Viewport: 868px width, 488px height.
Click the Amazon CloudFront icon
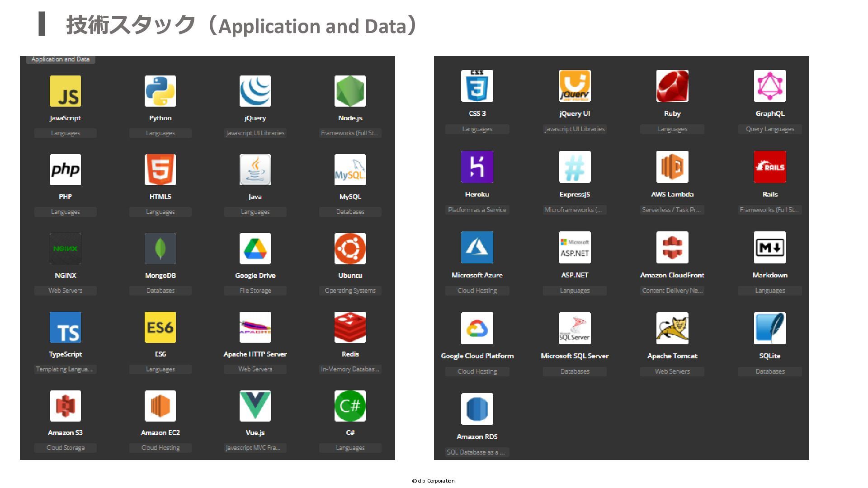pyautogui.click(x=672, y=247)
